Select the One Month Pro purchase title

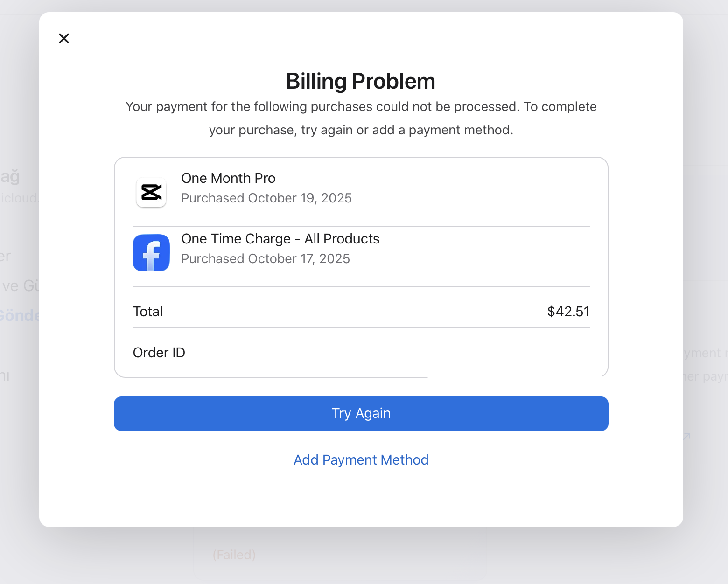(x=228, y=178)
